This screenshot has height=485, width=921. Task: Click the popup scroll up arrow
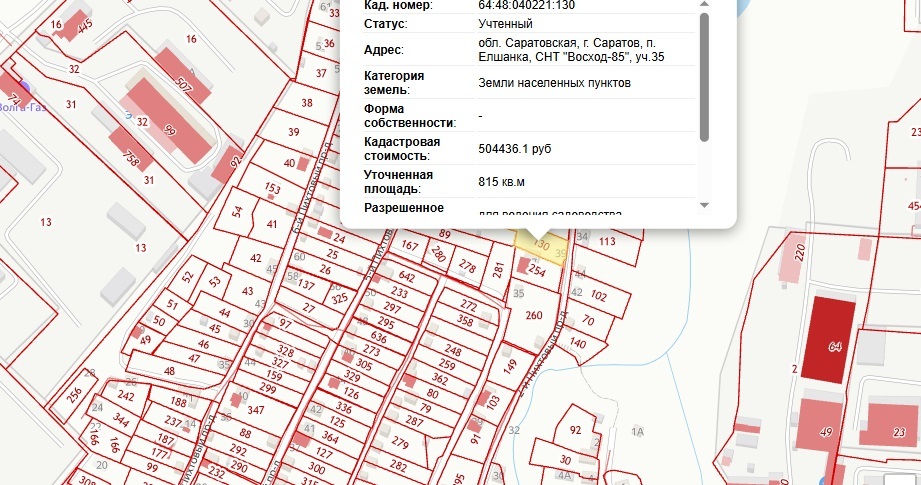[x=704, y=5]
